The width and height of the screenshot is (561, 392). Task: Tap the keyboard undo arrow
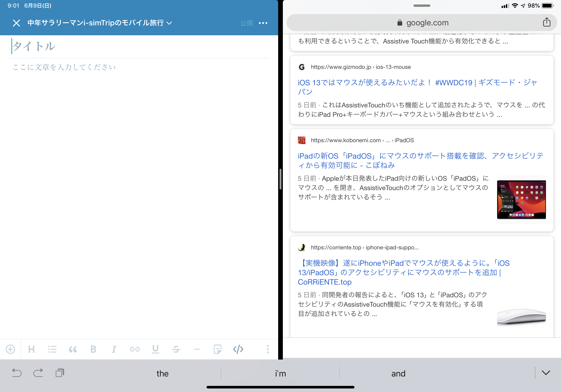coord(17,373)
